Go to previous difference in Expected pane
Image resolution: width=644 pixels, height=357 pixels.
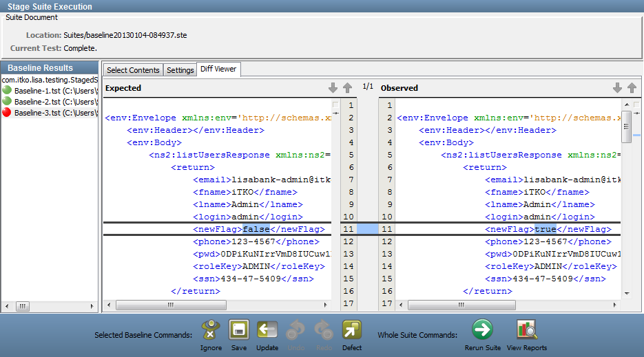coord(347,88)
